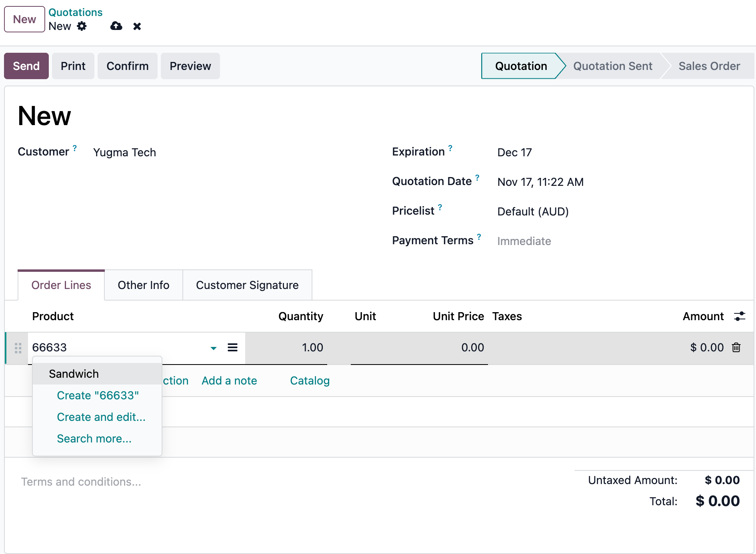Navigate back via the Quotations breadcrumb
Screen dimensions: 756x554
(75, 12)
